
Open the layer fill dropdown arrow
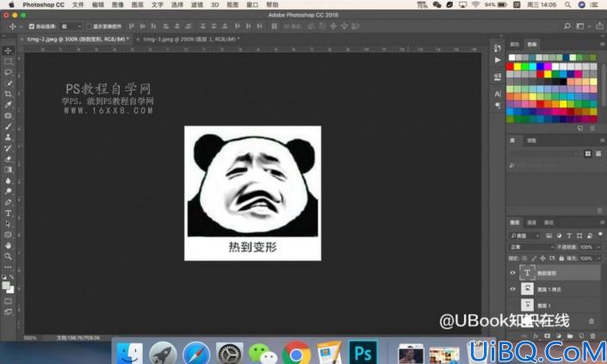(599, 258)
